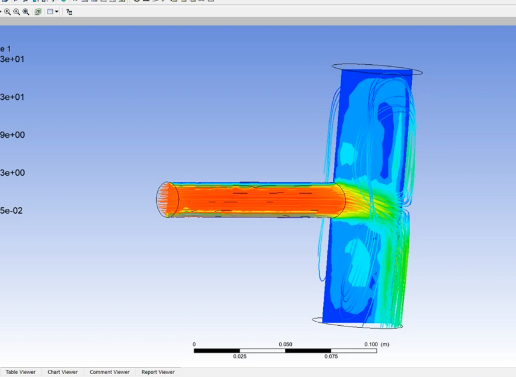Switch to the Table Viewer tab
The height and width of the screenshot is (377, 516).
21,372
